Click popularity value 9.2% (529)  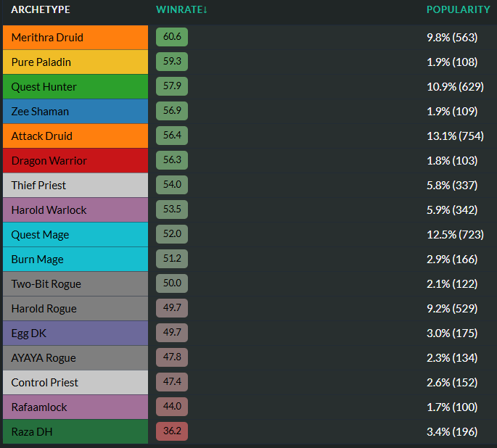pyautogui.click(x=452, y=309)
